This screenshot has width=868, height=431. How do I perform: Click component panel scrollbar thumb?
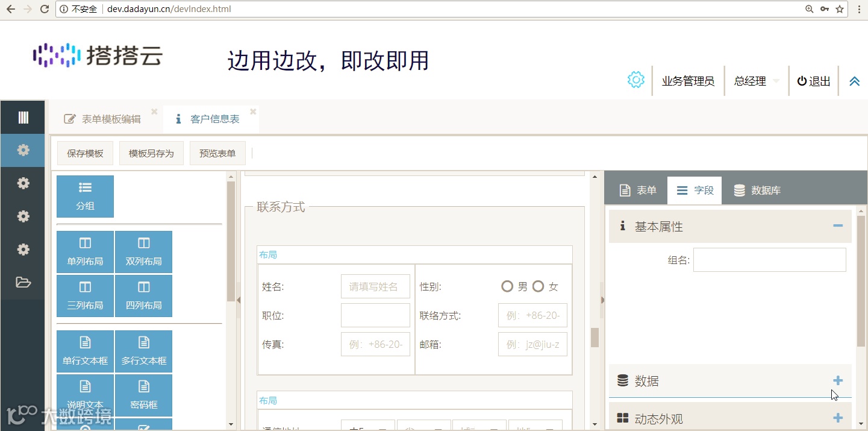pyautogui.click(x=231, y=241)
